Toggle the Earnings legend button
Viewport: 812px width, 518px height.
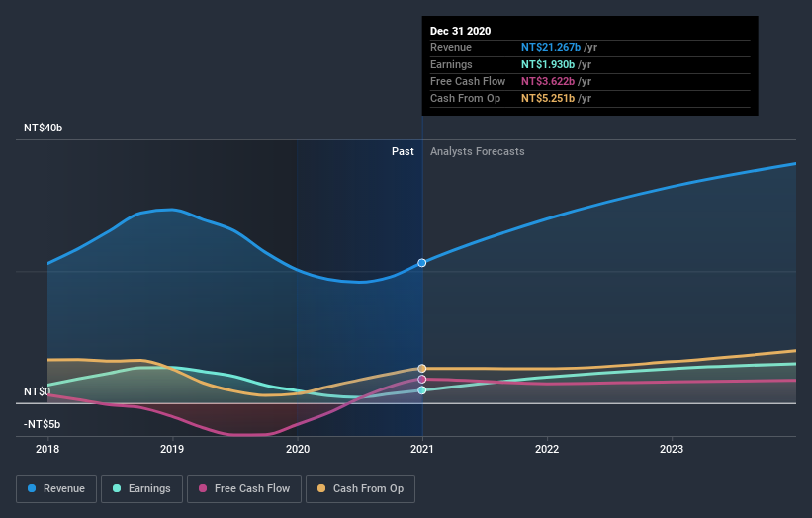[x=141, y=489]
